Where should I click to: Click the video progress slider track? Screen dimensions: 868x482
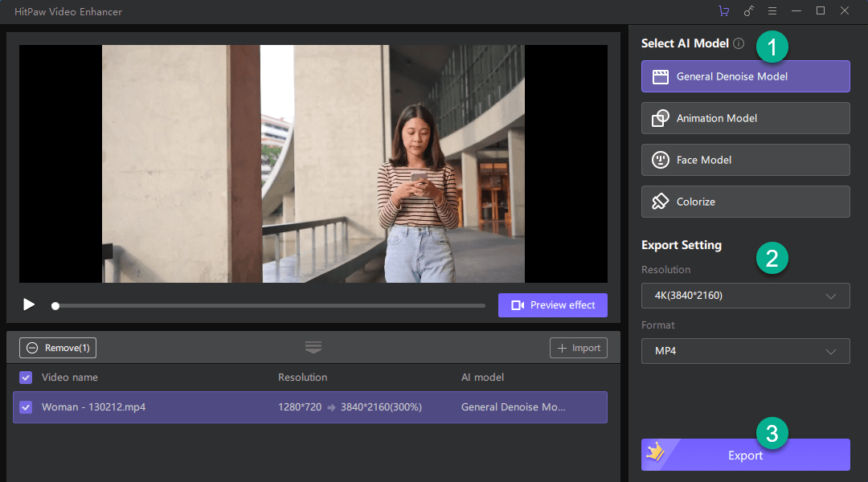coord(269,305)
